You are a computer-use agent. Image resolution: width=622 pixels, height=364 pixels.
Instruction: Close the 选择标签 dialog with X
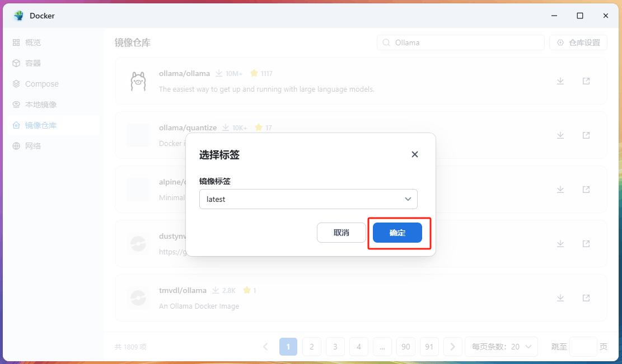click(x=415, y=154)
